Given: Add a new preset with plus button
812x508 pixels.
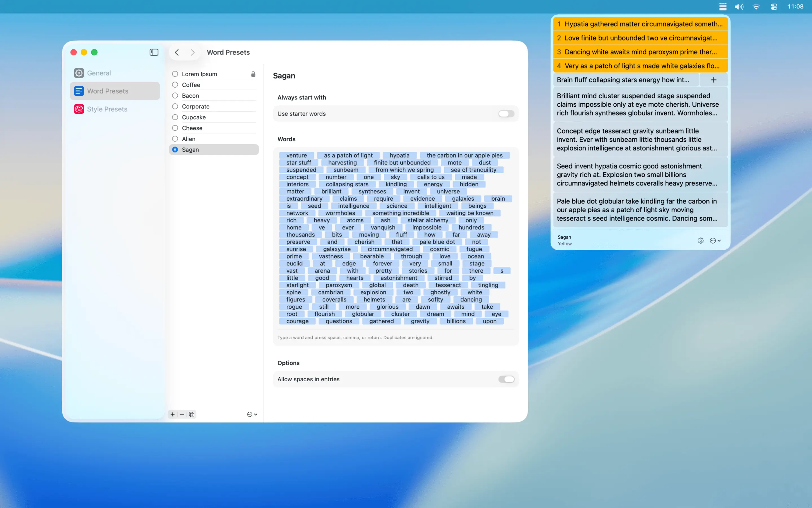Looking at the screenshot, I should 173,414.
